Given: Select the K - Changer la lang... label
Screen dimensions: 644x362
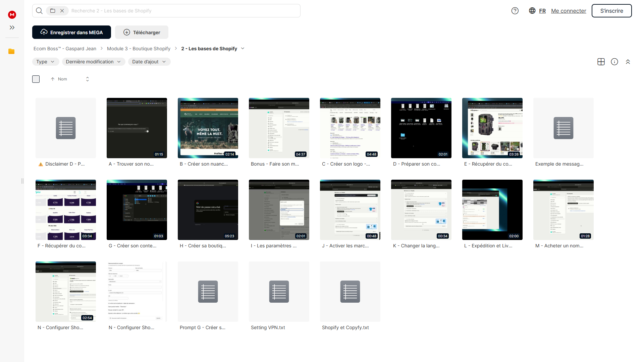Looking at the screenshot, I should tap(416, 246).
